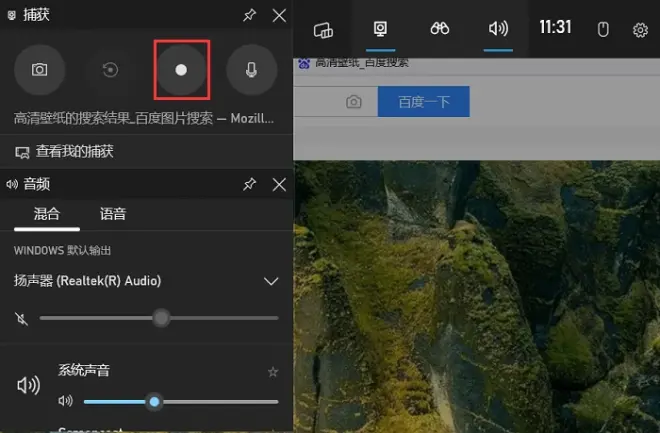Switch to the 混合 tab

coord(47,214)
